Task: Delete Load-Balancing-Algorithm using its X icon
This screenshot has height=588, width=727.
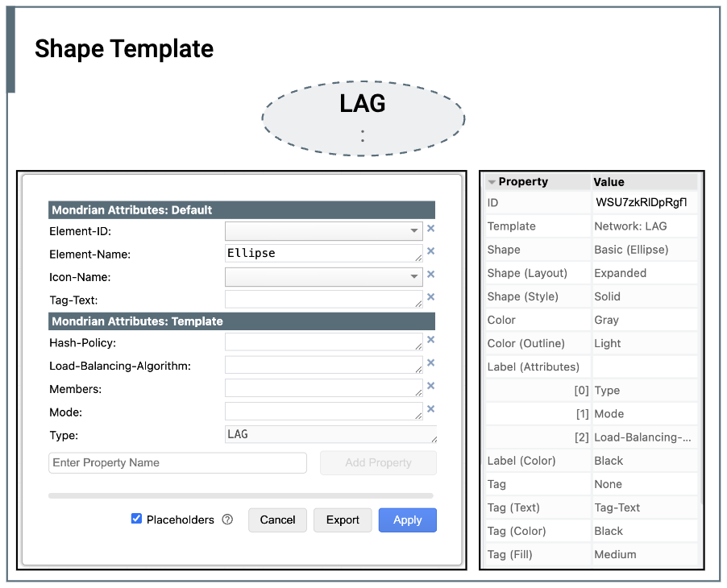Action: (x=430, y=363)
